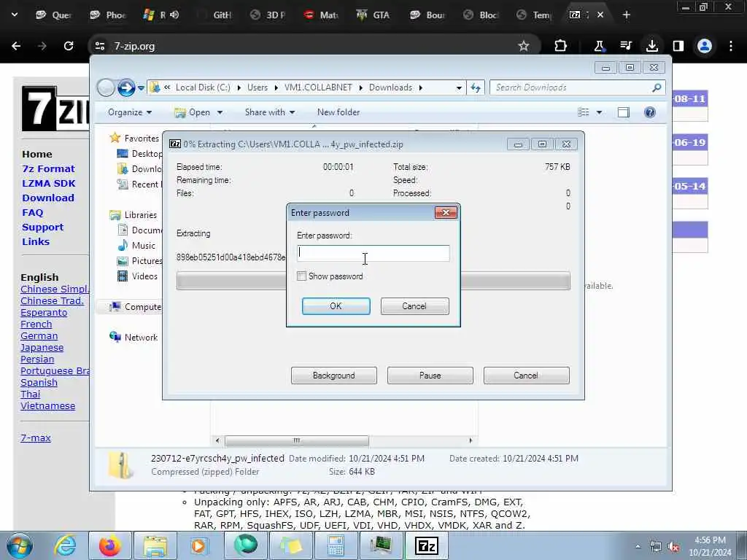Open Chrome extensions puzzle icon
This screenshot has width=747, height=560.
pos(561,46)
